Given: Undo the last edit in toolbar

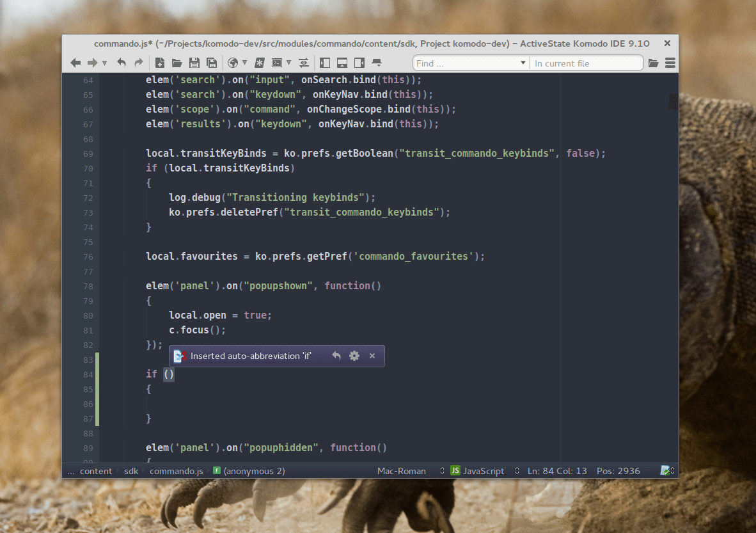Looking at the screenshot, I should point(122,63).
